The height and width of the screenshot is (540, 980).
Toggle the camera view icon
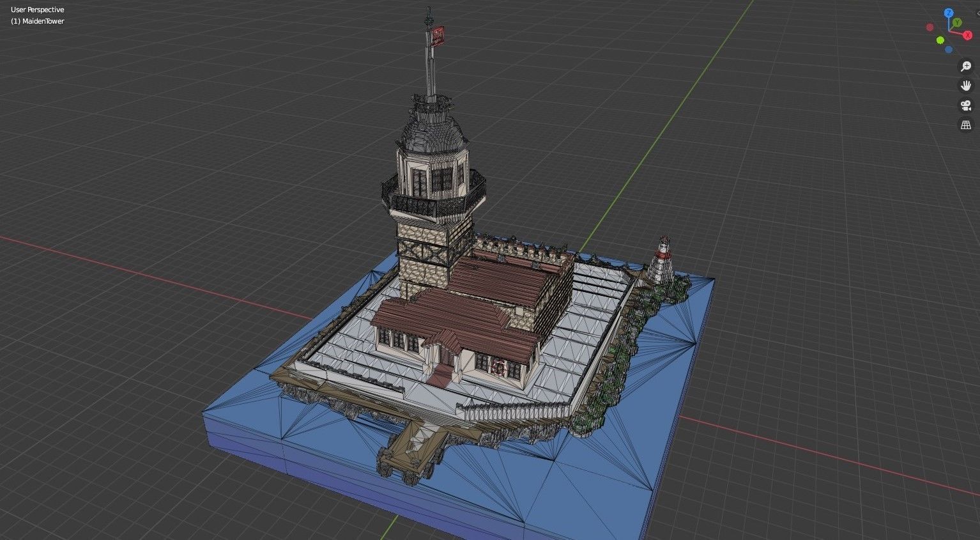pyautogui.click(x=966, y=105)
